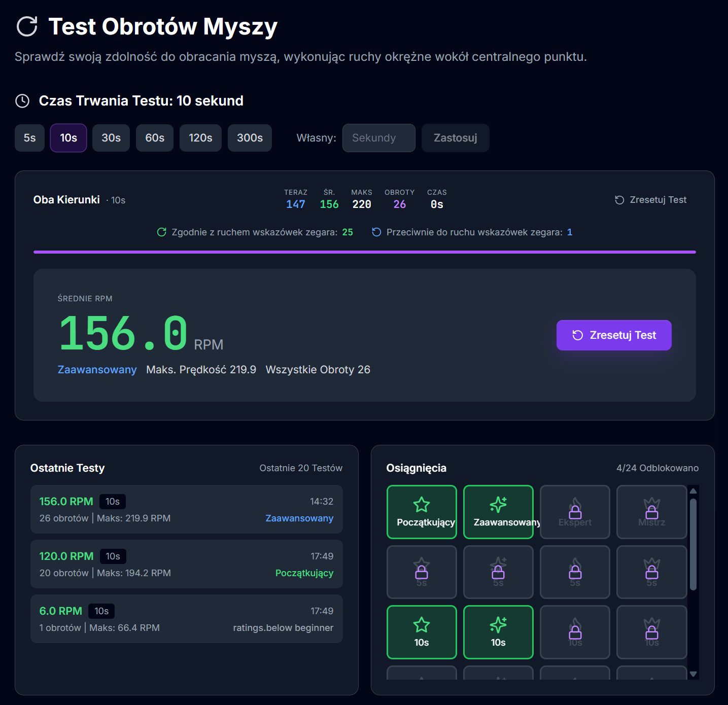Click the Wszystkie Obroty 26 value
Viewport: 728px width, 705px height.
point(318,370)
